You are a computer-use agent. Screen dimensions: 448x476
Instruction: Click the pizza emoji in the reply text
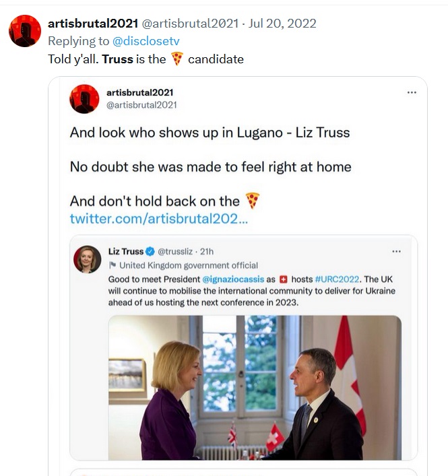click(x=177, y=59)
